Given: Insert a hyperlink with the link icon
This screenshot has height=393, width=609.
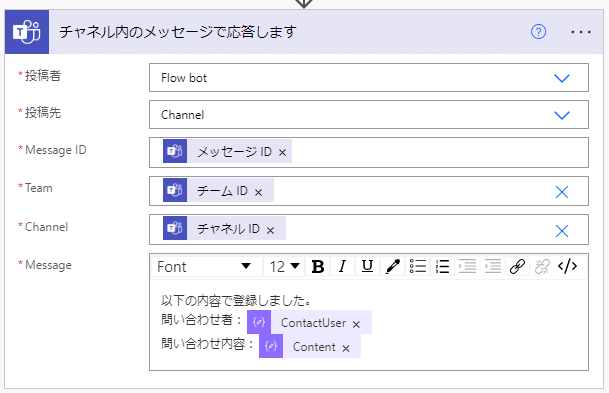Looking at the screenshot, I should pyautogui.click(x=517, y=267).
